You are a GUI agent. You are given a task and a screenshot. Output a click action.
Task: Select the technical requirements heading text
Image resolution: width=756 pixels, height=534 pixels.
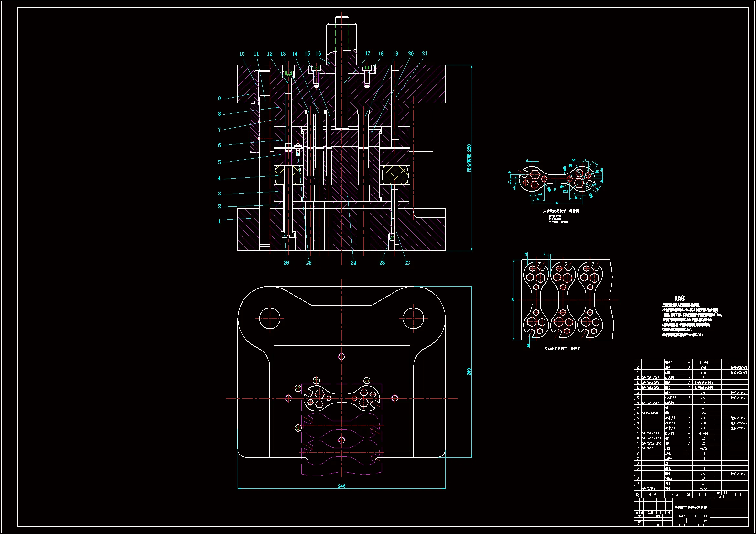(680, 298)
